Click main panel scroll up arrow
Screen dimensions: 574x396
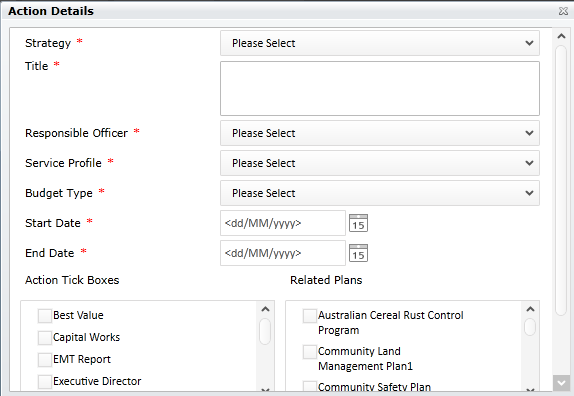point(561,36)
